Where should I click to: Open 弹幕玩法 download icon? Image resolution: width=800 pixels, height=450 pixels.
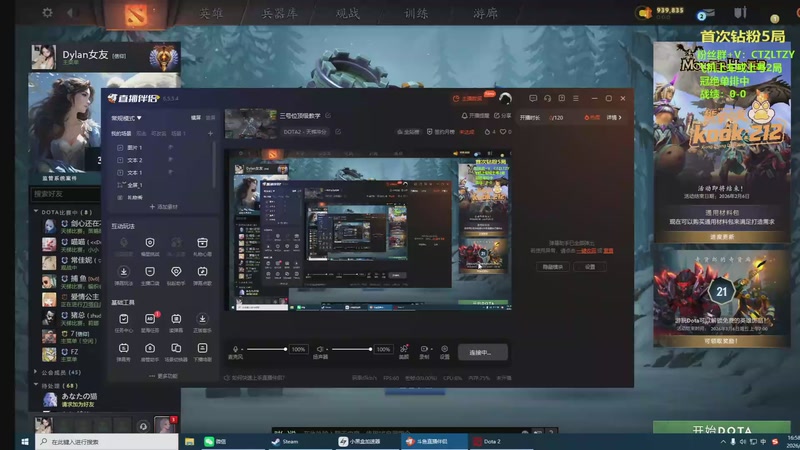(x=123, y=272)
